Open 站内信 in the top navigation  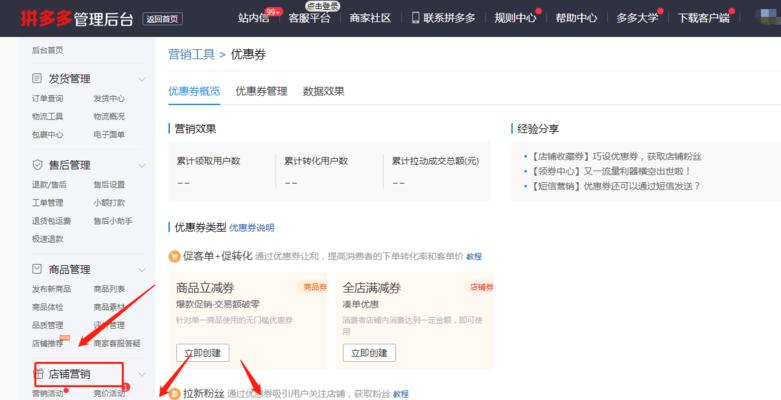tap(254, 18)
